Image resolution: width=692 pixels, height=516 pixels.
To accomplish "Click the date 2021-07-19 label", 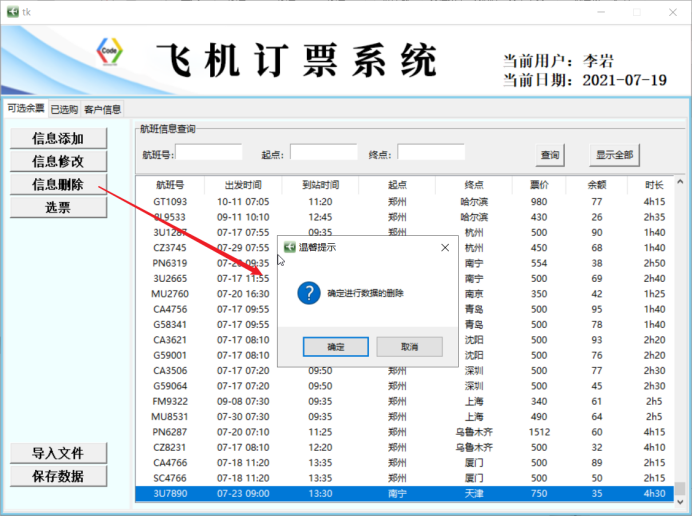I will [x=624, y=80].
